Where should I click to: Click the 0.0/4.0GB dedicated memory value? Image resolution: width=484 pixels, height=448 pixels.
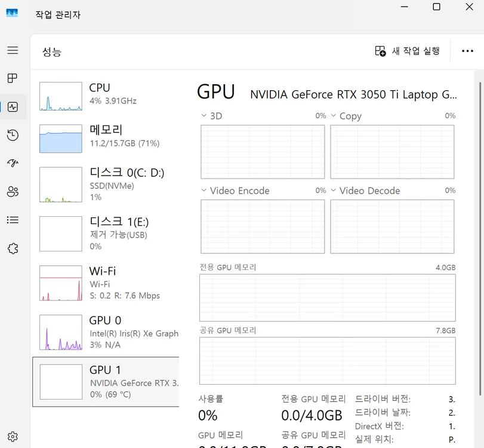pyautogui.click(x=312, y=416)
